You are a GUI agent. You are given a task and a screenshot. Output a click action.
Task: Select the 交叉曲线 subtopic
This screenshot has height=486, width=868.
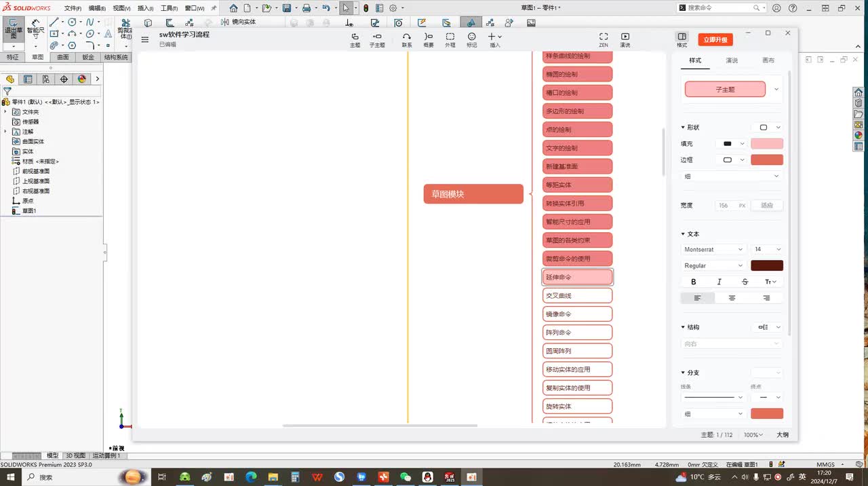pos(578,296)
